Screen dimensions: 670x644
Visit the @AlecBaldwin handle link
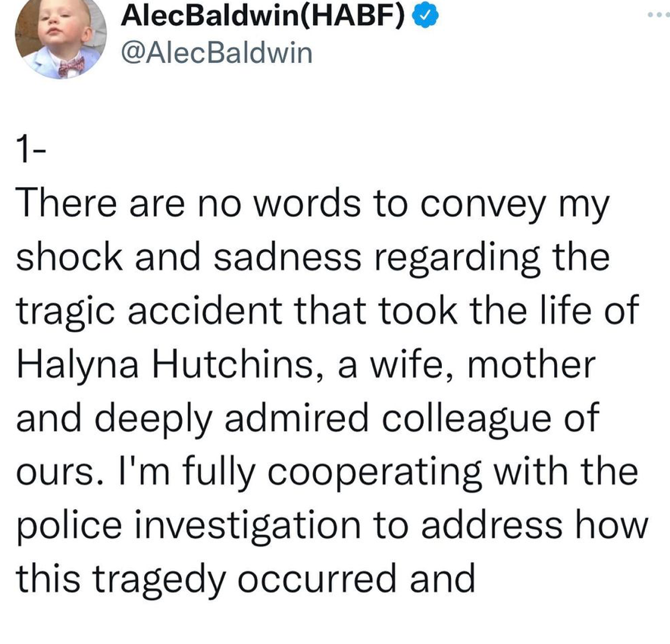pos(217,53)
